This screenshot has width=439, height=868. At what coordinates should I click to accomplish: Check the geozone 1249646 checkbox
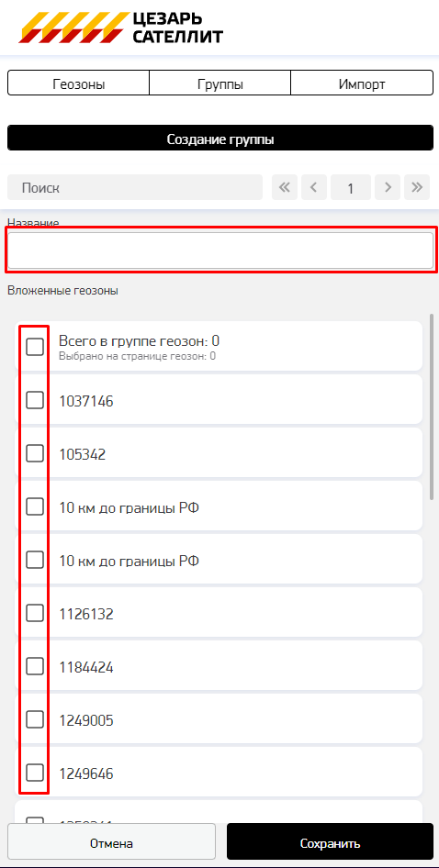[x=35, y=773]
